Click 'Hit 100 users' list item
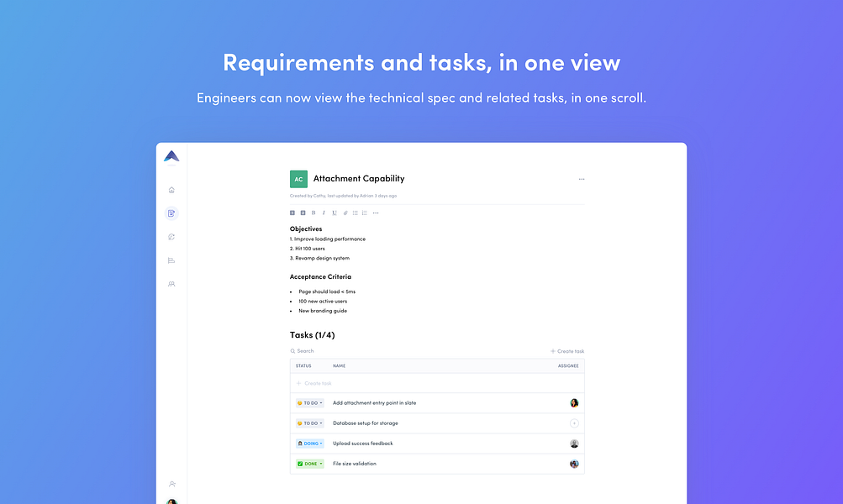This screenshot has width=843, height=504. (x=308, y=249)
